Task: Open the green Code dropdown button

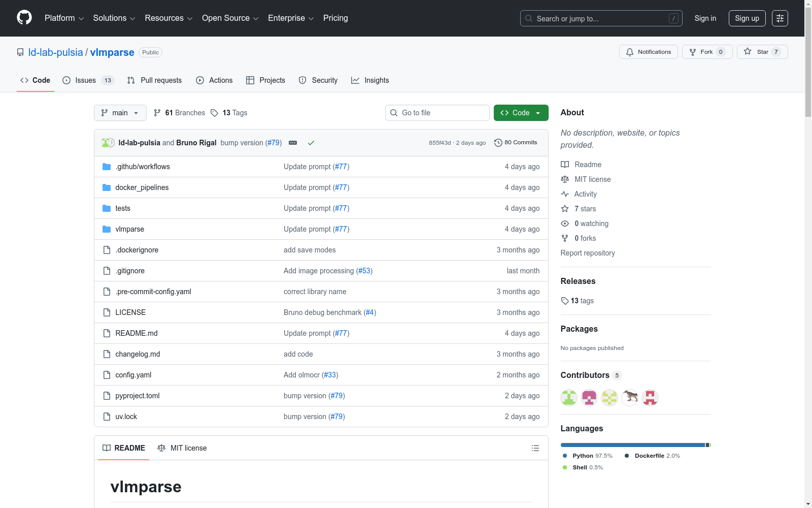Action: [521, 113]
